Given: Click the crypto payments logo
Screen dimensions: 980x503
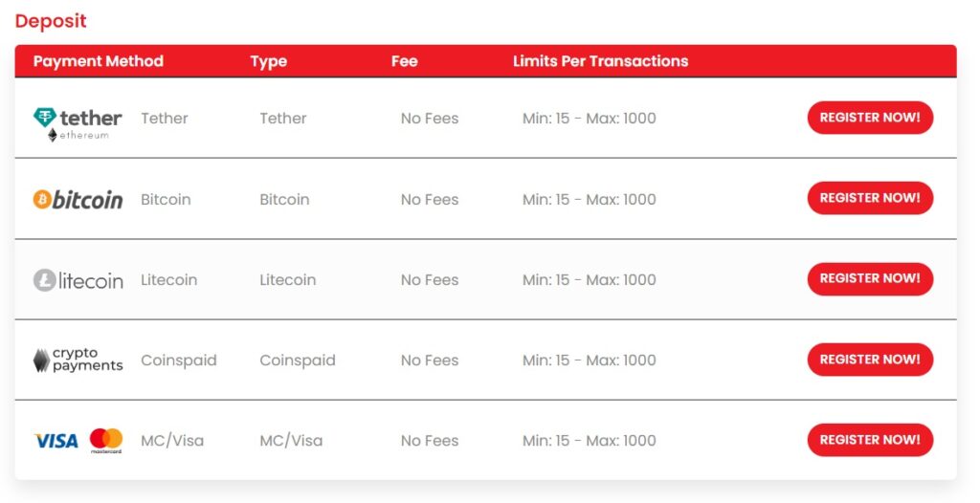Looking at the screenshot, I should pos(78,361).
